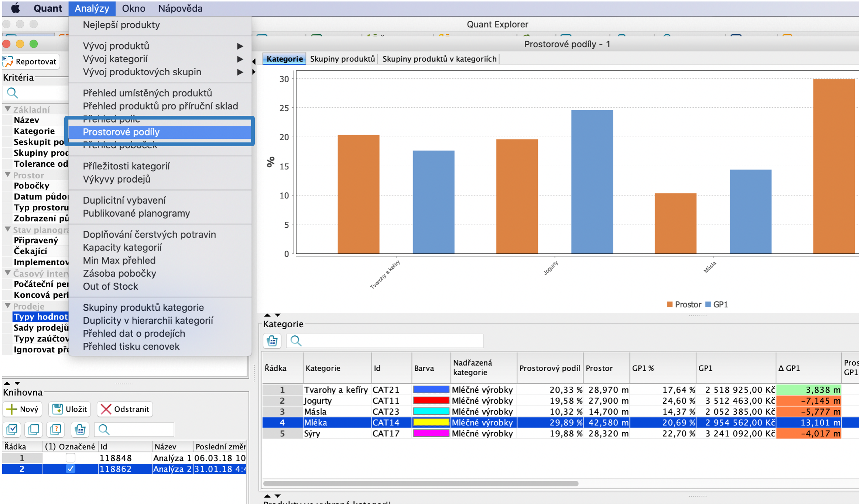This screenshot has width=859, height=504.
Task: Click magenta color swatch for Sýry
Action: [431, 434]
